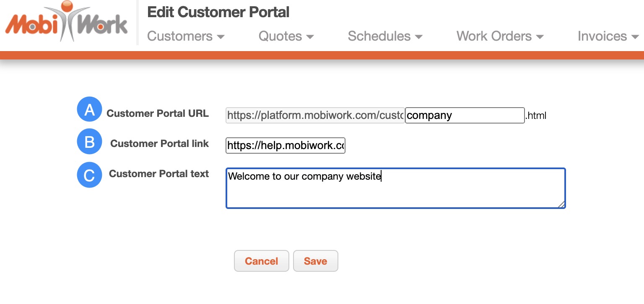Click the textarea resize handle corner
The height and width of the screenshot is (304, 644).
(x=561, y=204)
